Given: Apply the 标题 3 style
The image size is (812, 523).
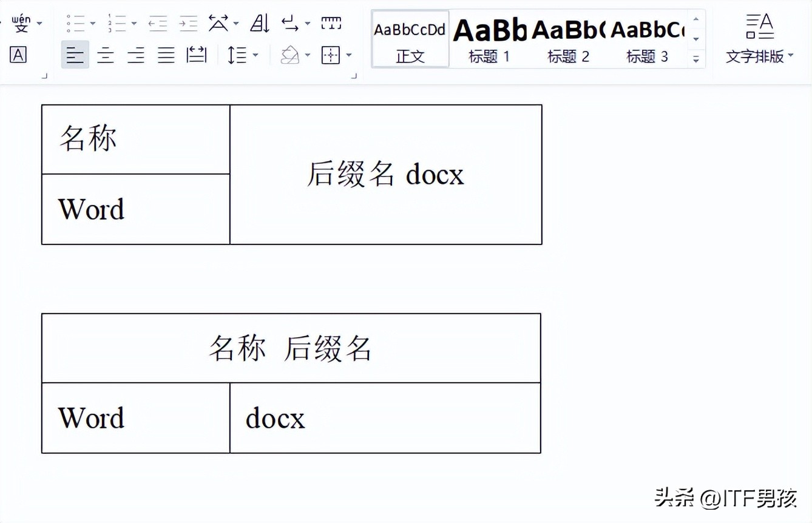Looking at the screenshot, I should coord(647,36).
